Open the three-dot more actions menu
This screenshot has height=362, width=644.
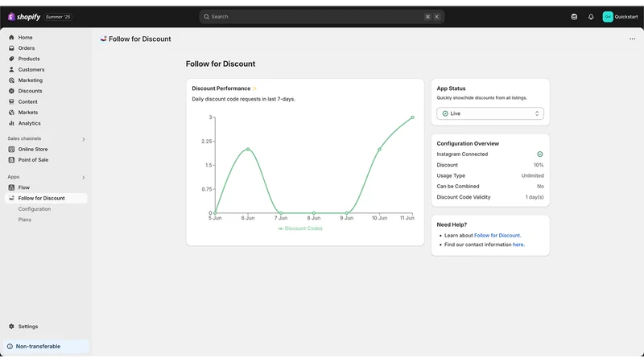[632, 39]
